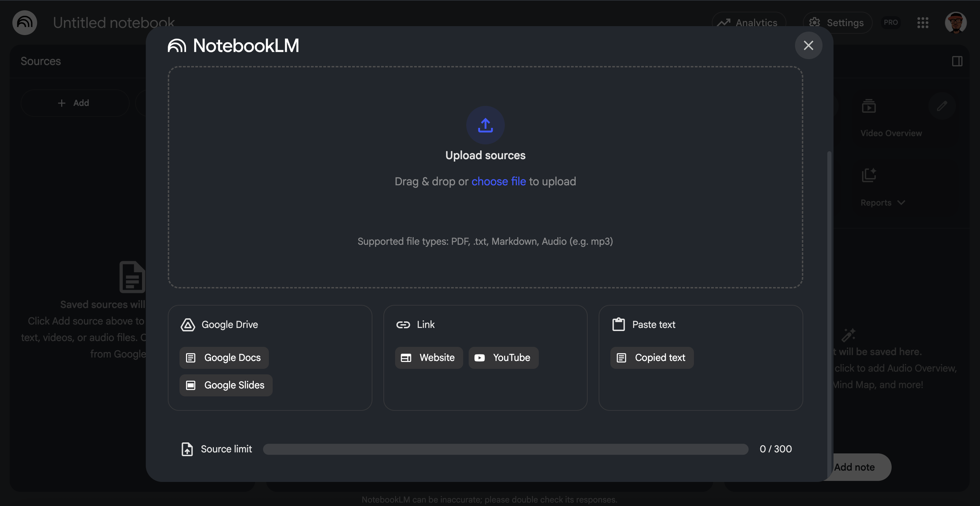Select the Copied text option
The width and height of the screenshot is (980, 506).
(x=652, y=357)
